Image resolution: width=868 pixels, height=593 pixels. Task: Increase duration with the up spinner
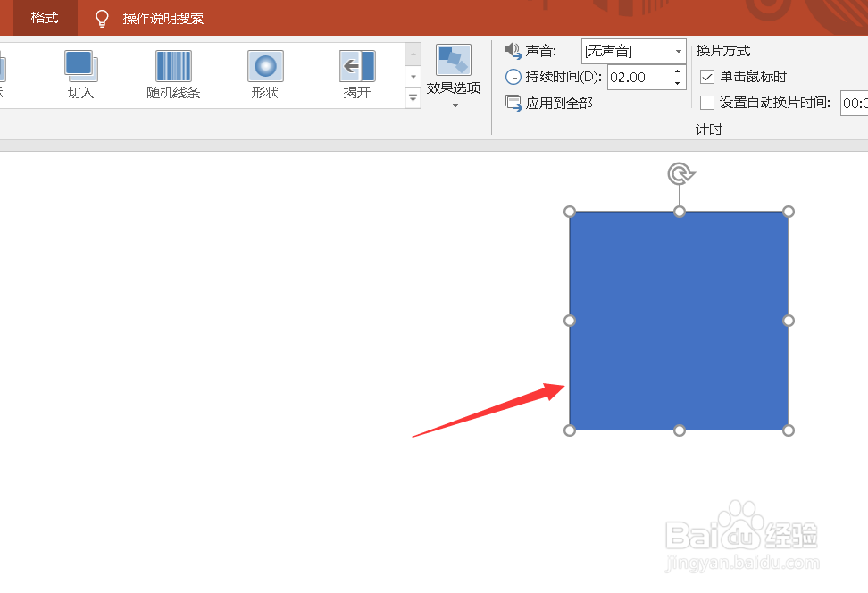pos(678,72)
